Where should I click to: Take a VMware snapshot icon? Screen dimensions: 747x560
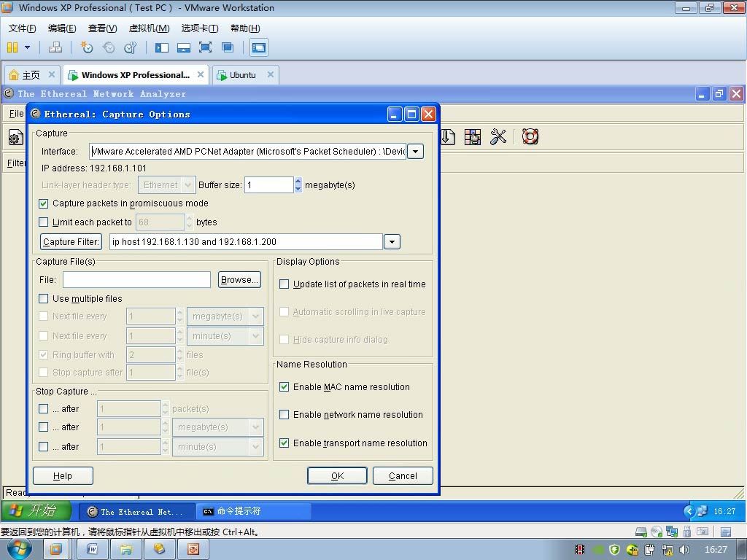pyautogui.click(x=87, y=47)
